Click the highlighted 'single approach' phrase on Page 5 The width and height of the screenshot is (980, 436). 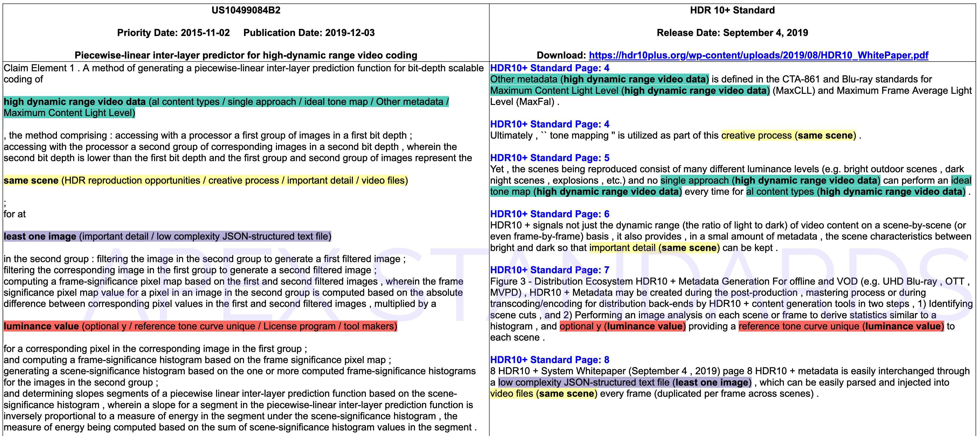click(x=695, y=181)
